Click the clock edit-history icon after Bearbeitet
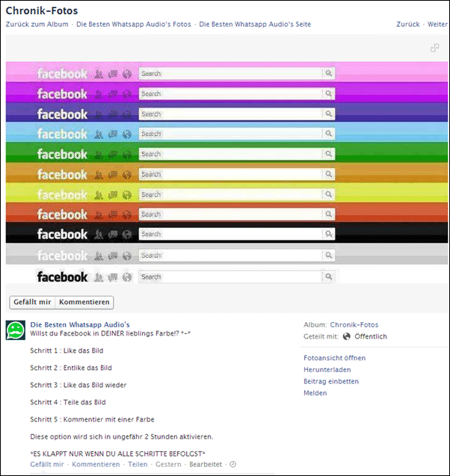 pyautogui.click(x=233, y=464)
